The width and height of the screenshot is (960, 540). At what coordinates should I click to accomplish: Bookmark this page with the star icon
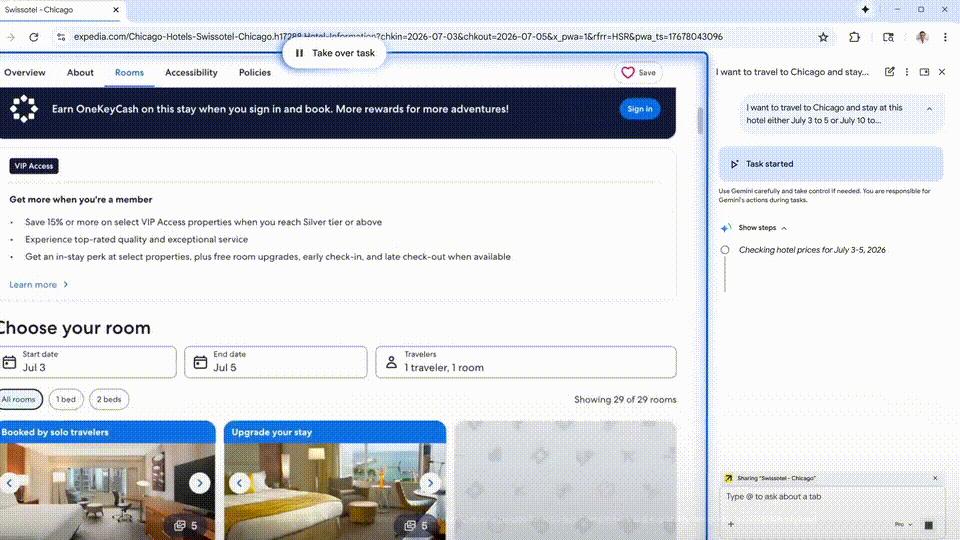tap(823, 37)
